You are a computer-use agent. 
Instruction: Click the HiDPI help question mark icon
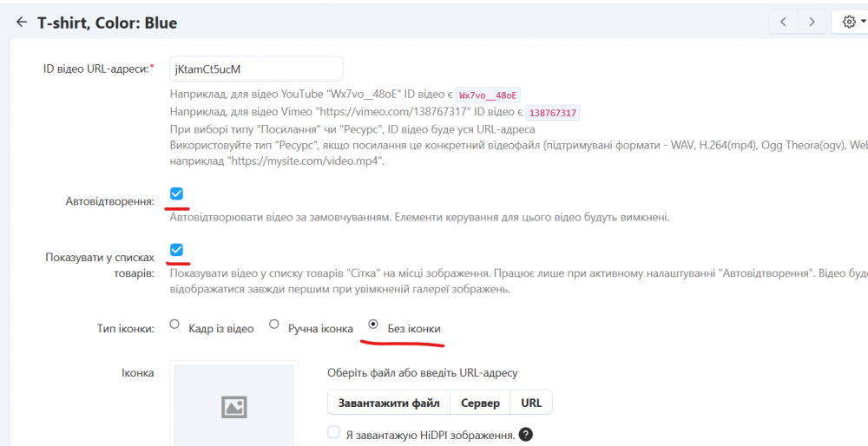[x=526, y=435]
